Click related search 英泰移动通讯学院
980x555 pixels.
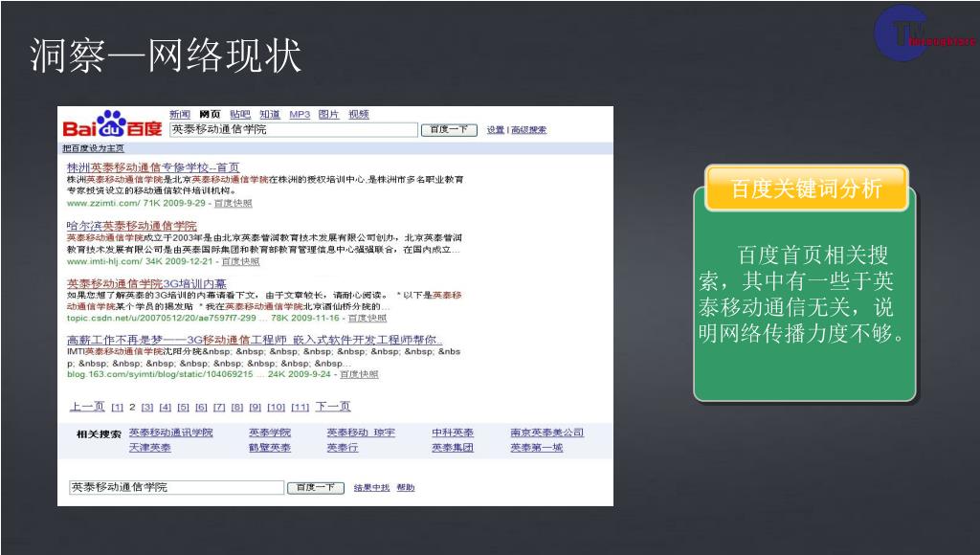[x=171, y=433]
